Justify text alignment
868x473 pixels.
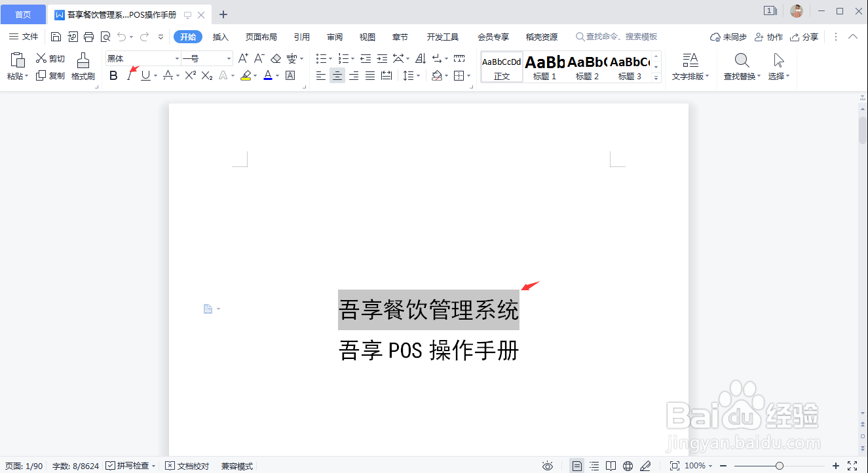tap(370, 76)
